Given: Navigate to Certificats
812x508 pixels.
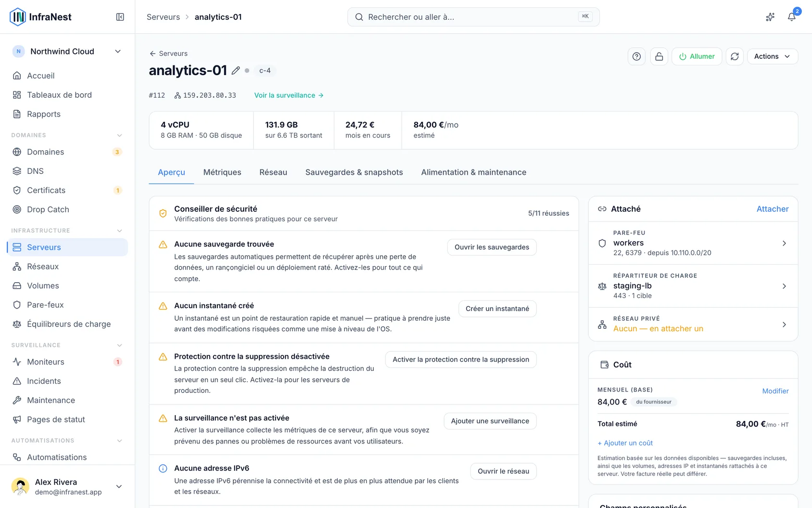Looking at the screenshot, I should point(67,190).
